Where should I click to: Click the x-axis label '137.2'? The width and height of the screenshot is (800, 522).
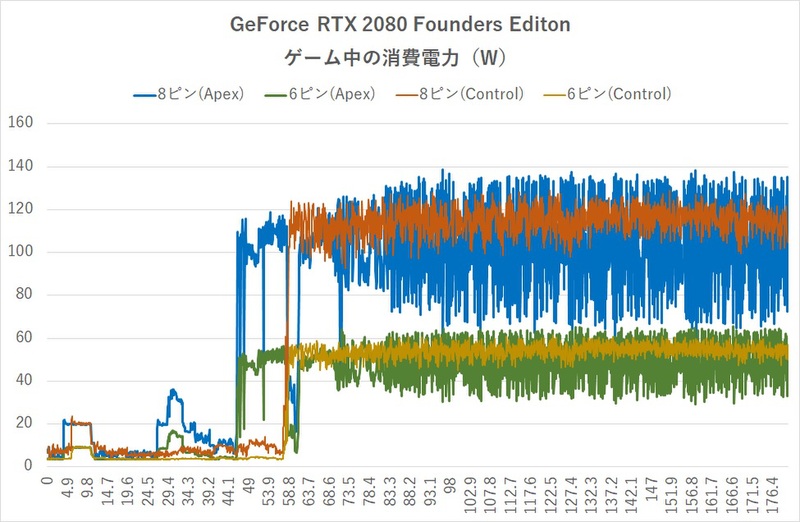(x=609, y=494)
